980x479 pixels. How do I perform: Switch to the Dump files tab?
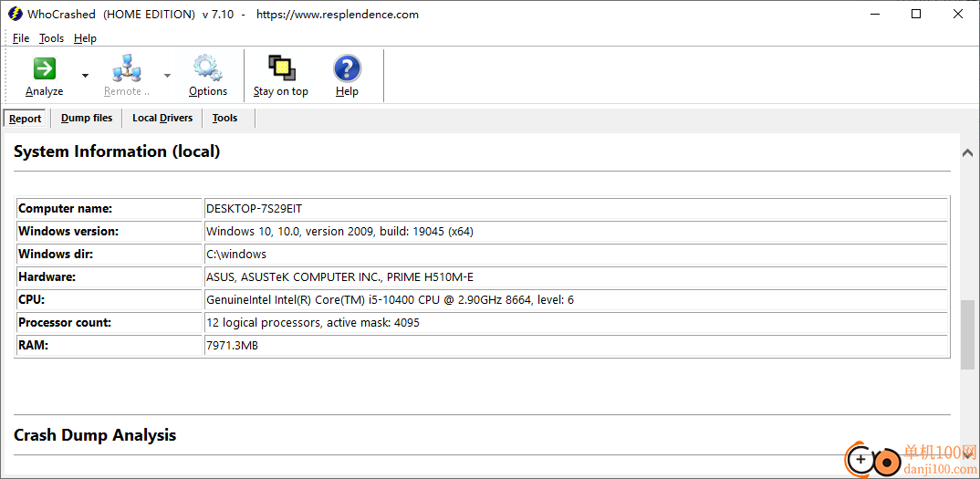87,118
